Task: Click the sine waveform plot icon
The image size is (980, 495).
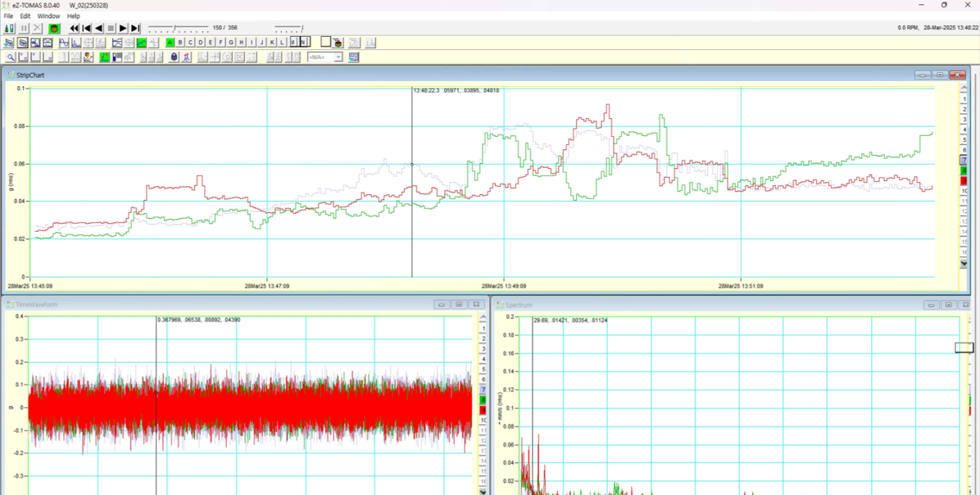Action: point(63,43)
